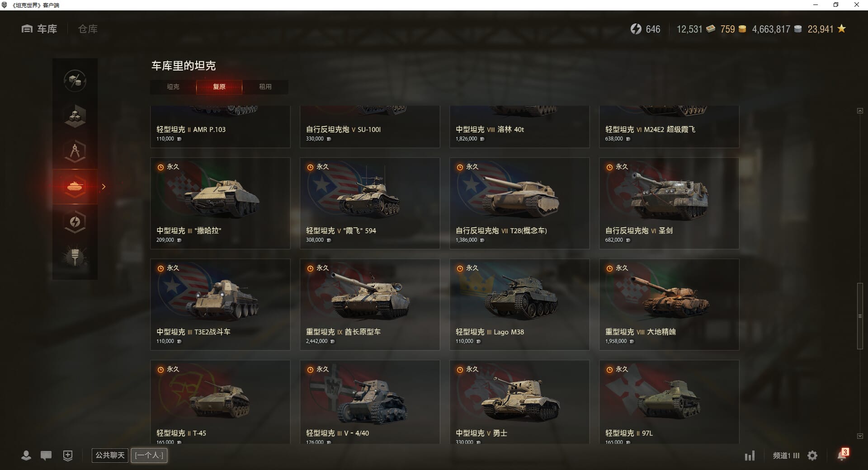The height and width of the screenshot is (470, 868).
Task: Open the stacked crates sidebar icon
Action: tap(75, 116)
